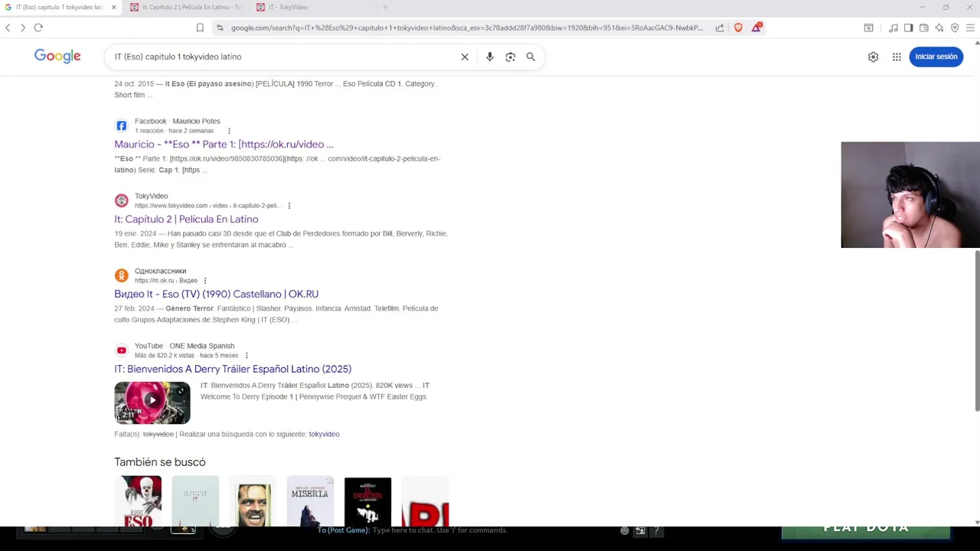Open 'Видео It - Eso (TV) (1990) Castellano' result
Image resolution: width=980 pixels, height=551 pixels.
[216, 294]
